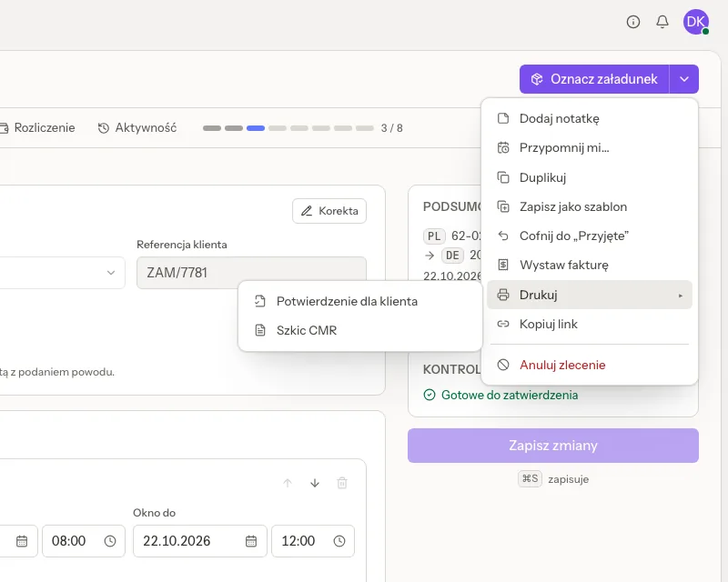The height and width of the screenshot is (582, 728).
Task: Click the 3 / 8 step counter
Action: 392,128
